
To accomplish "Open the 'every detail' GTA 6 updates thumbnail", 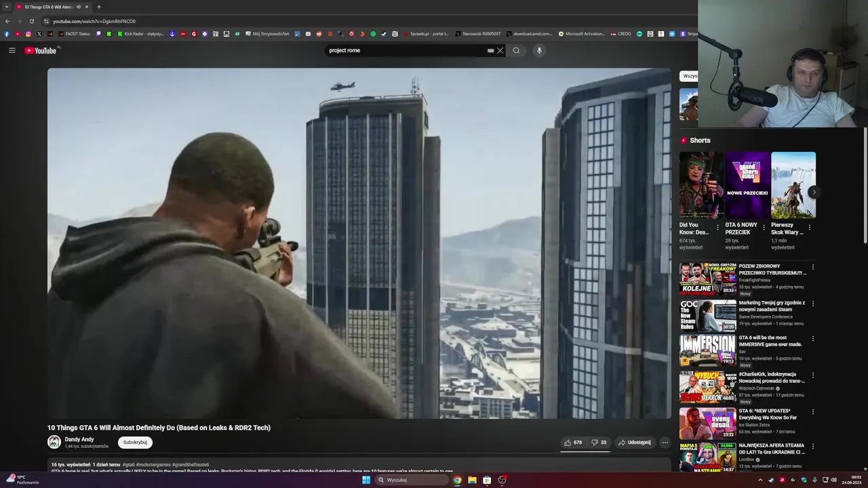I will click(x=708, y=423).
